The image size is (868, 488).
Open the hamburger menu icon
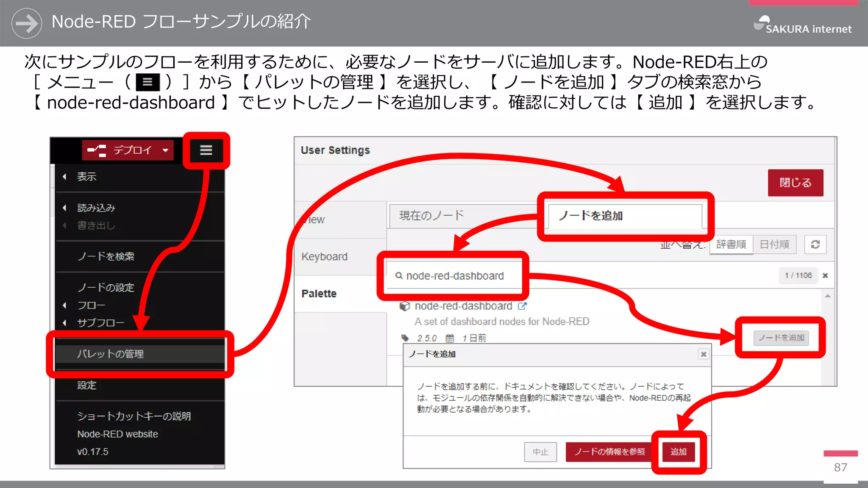[x=206, y=150]
